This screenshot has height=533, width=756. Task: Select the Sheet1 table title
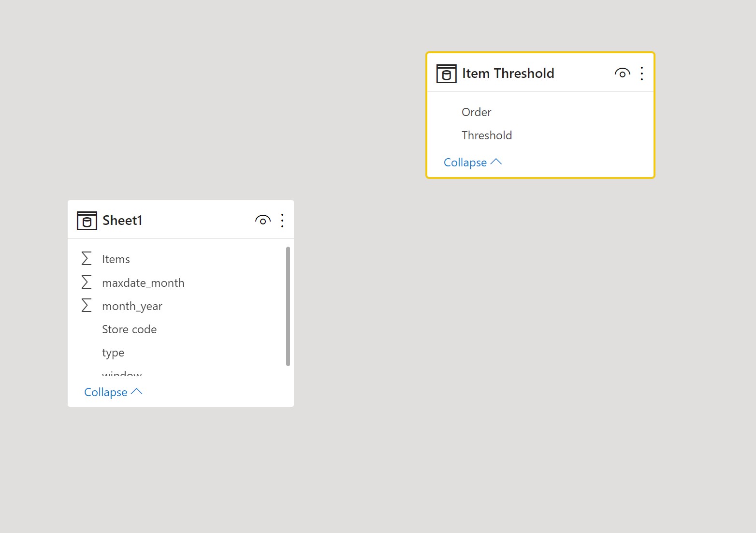122,221
